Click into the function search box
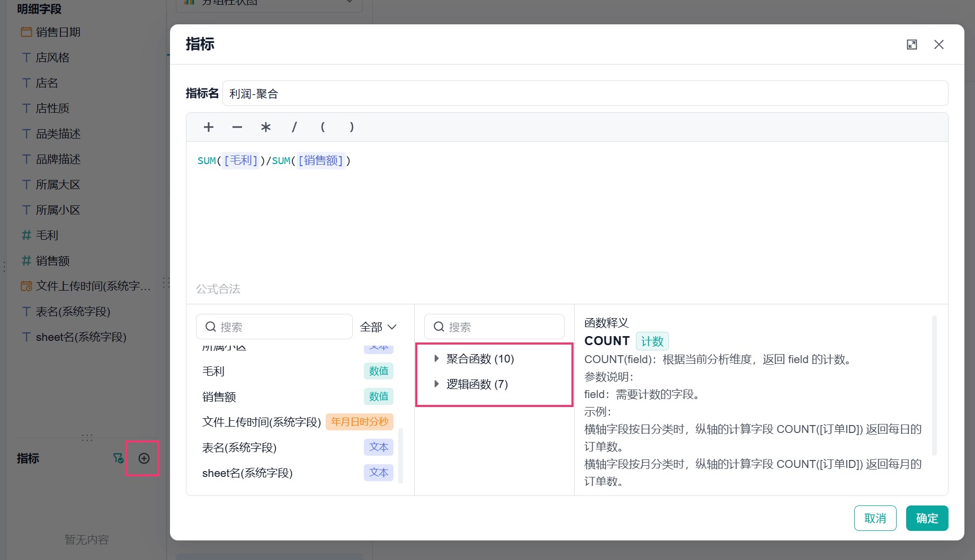The height and width of the screenshot is (560, 975). click(494, 327)
